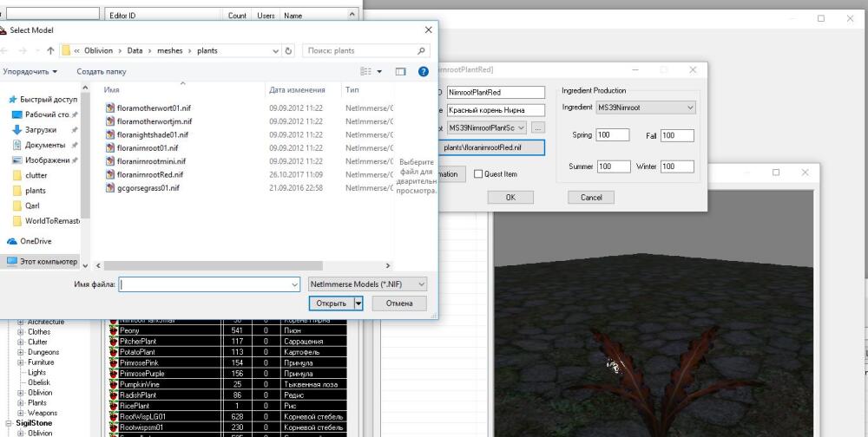Open the help question mark icon

coord(424,71)
